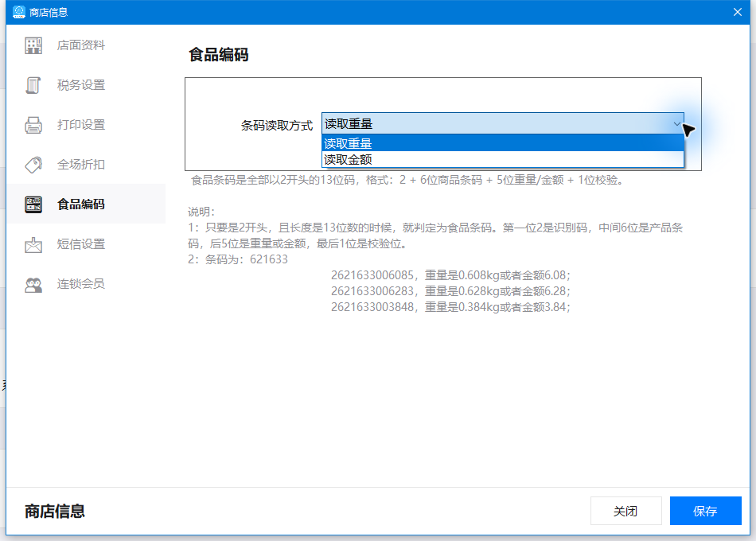
Task: Click the 条码为:621633 text
Action: point(238,259)
